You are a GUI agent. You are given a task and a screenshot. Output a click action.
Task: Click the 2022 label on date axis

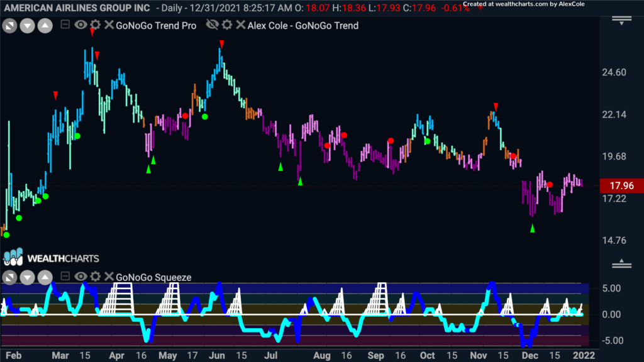pyautogui.click(x=584, y=356)
